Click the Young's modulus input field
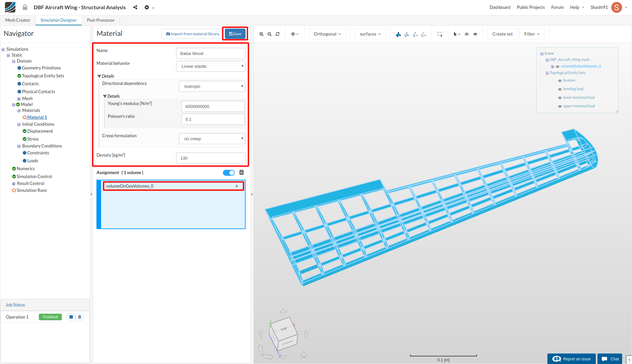 (213, 106)
